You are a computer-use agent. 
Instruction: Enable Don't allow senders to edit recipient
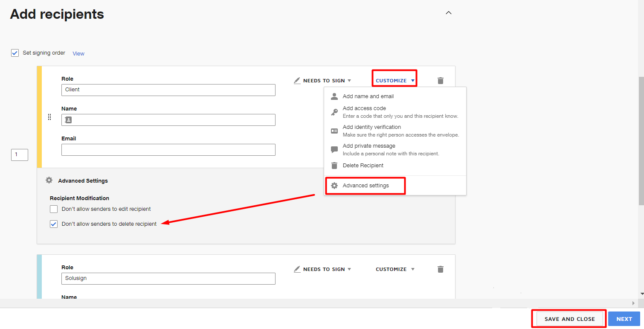point(54,209)
